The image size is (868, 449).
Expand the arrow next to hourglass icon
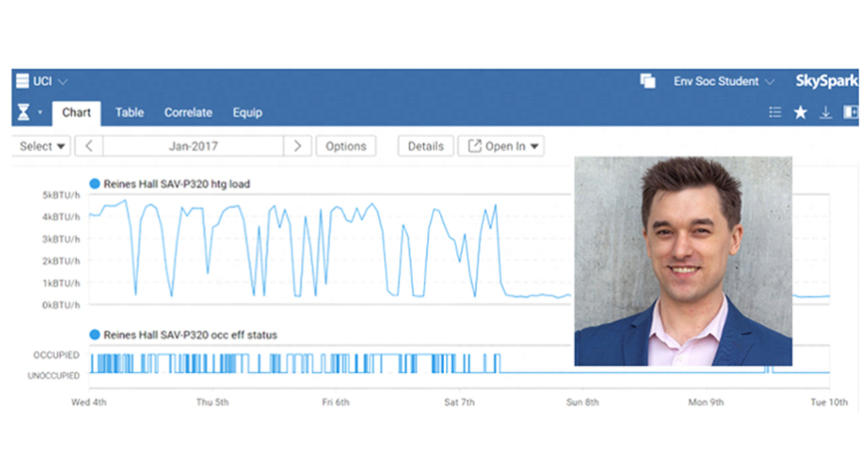click(x=40, y=113)
